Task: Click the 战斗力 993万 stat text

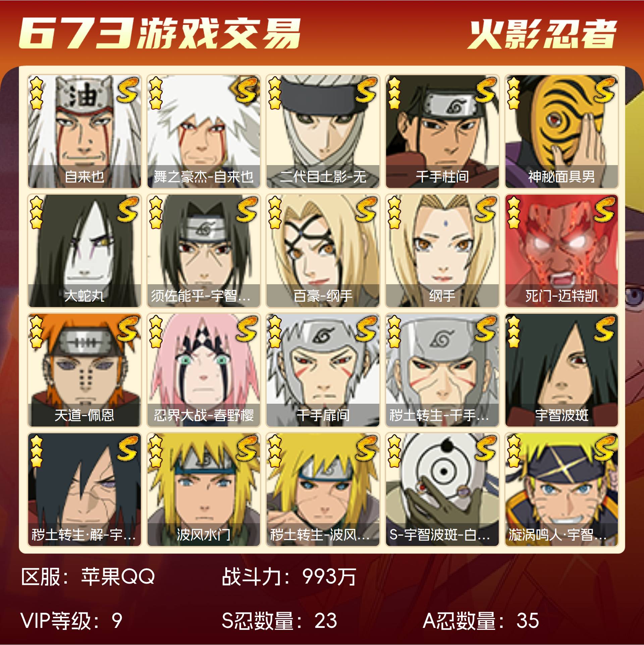Action: [289, 577]
